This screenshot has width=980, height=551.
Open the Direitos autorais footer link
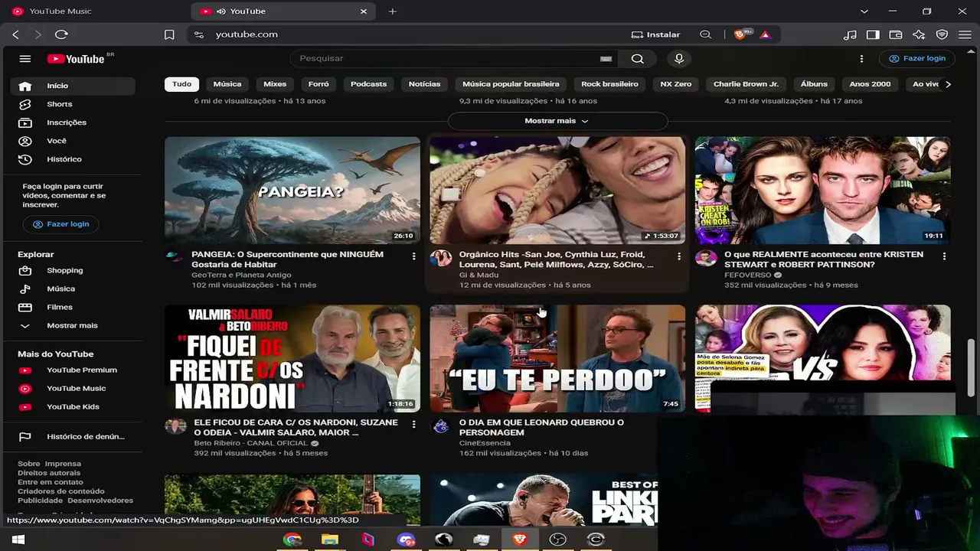point(49,473)
